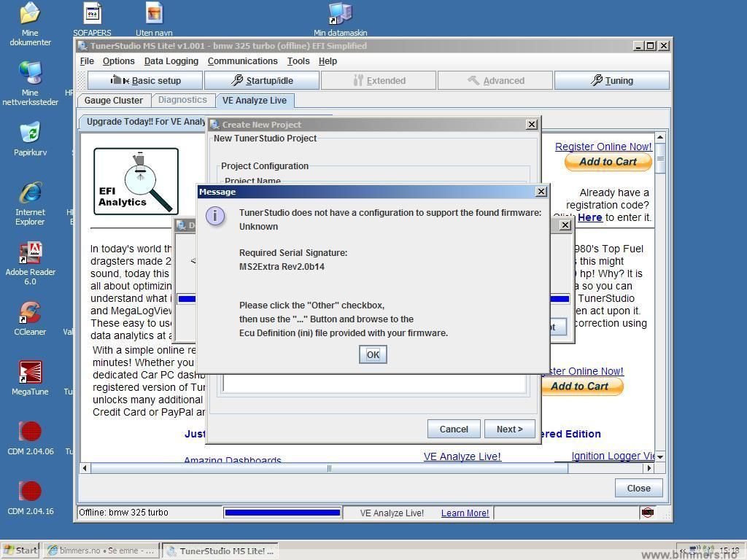Open CDM 2.04.06 desktop icon
Screen dimensions: 747x560
tap(31, 437)
